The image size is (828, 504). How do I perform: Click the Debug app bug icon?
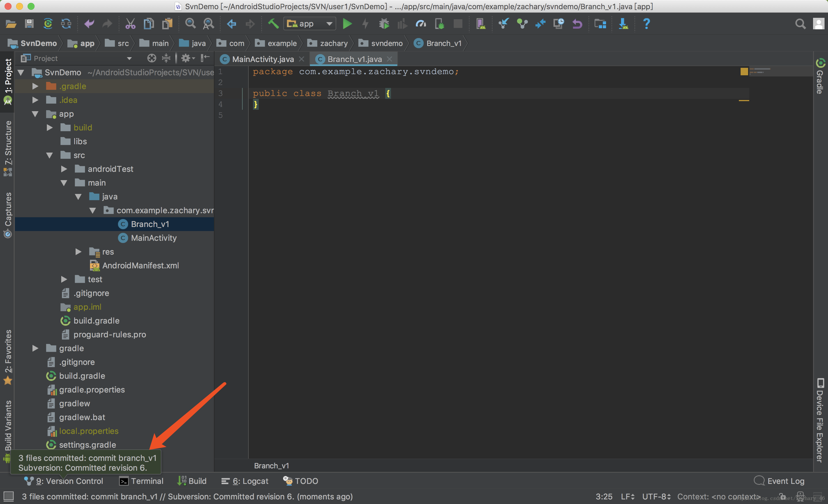click(384, 24)
